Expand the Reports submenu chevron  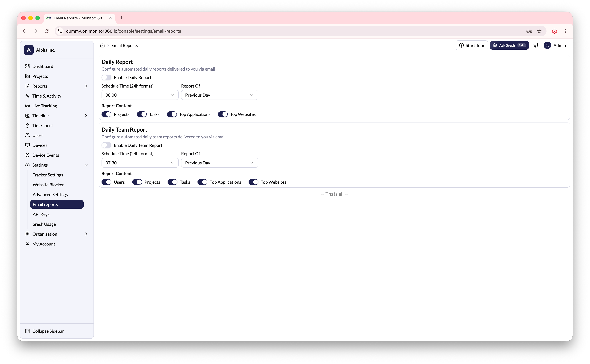pyautogui.click(x=86, y=86)
